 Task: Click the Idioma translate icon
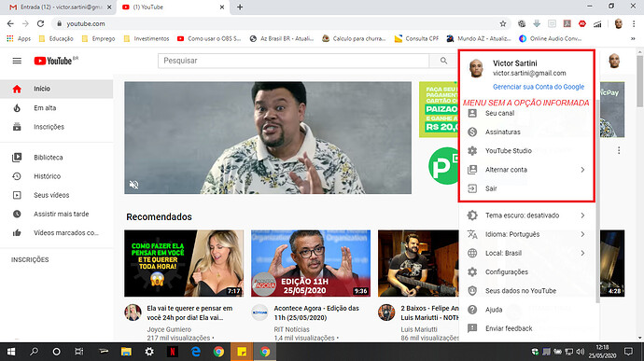472,234
